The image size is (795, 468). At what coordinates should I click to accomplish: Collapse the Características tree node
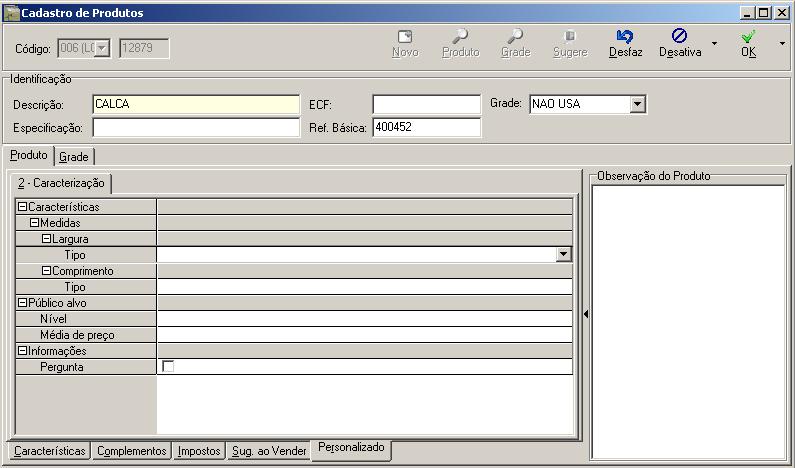22,207
